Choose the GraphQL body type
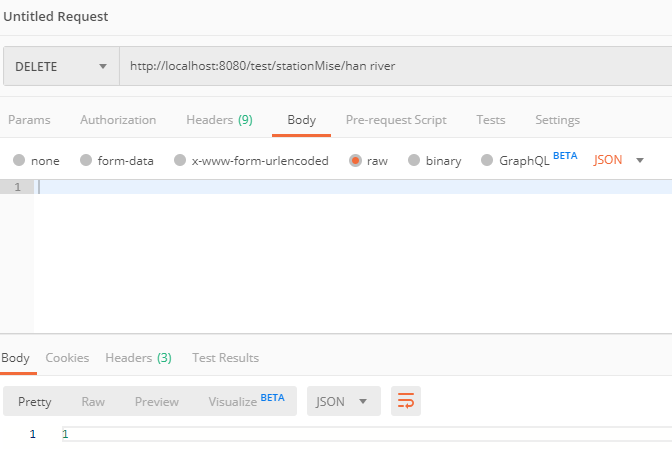 click(487, 160)
